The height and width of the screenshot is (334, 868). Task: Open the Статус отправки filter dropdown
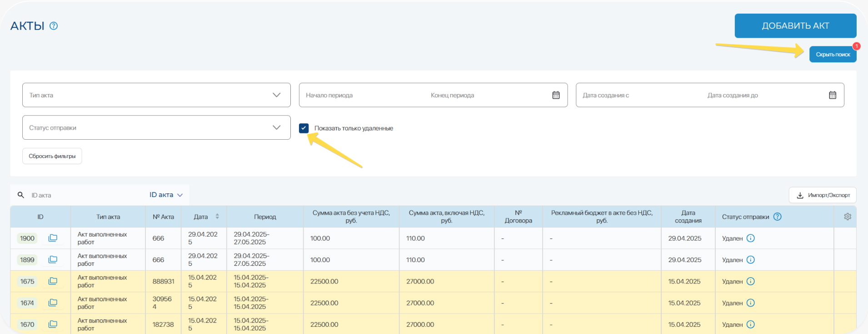[156, 128]
